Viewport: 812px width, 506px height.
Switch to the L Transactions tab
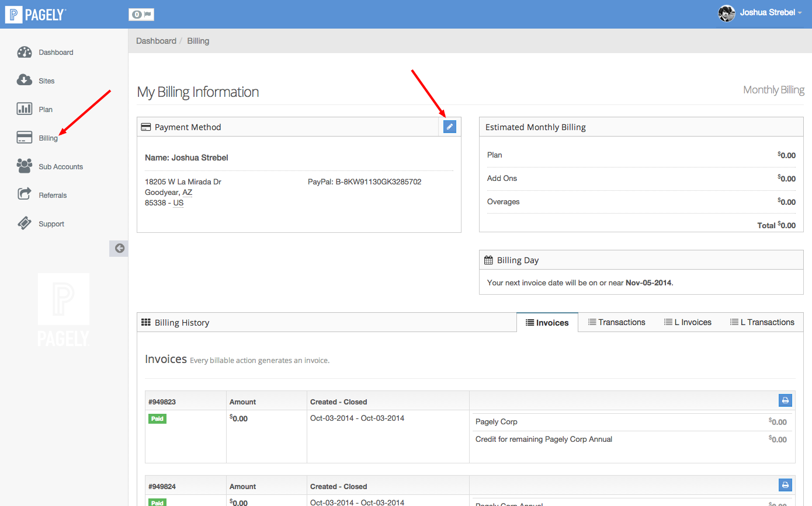(762, 322)
